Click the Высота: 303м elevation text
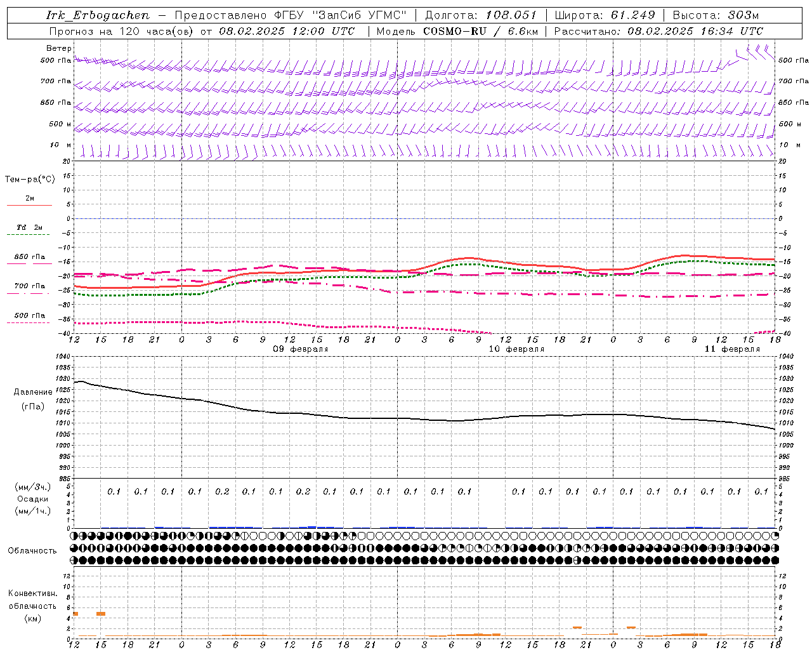 (x=716, y=15)
